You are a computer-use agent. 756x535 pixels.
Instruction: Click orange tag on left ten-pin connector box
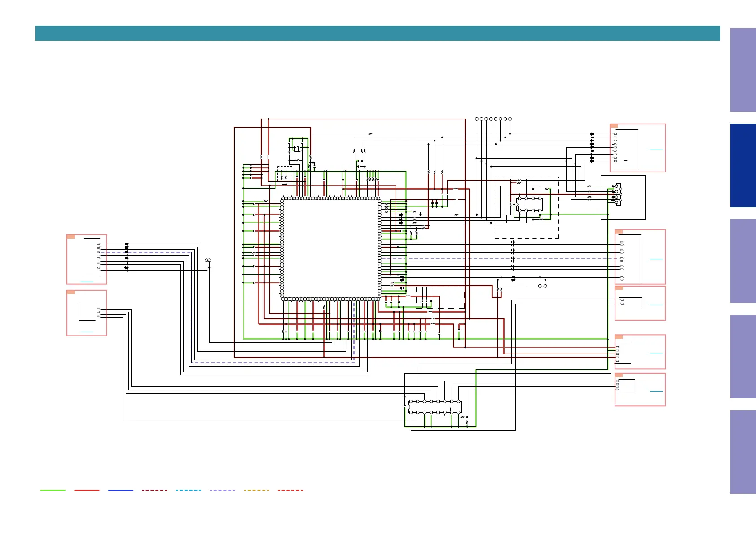tap(70, 236)
